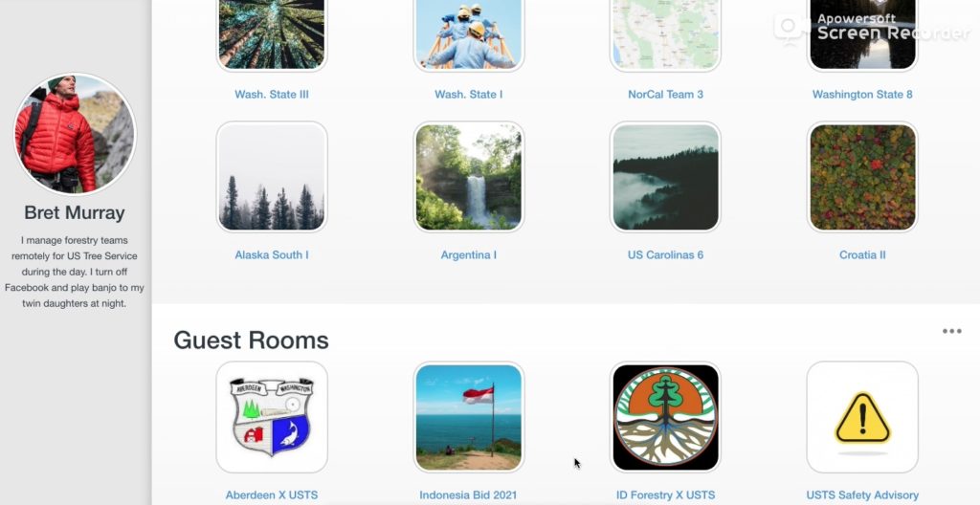This screenshot has height=505, width=980.
Task: Click the Bret Murray profile photo
Action: click(x=75, y=134)
